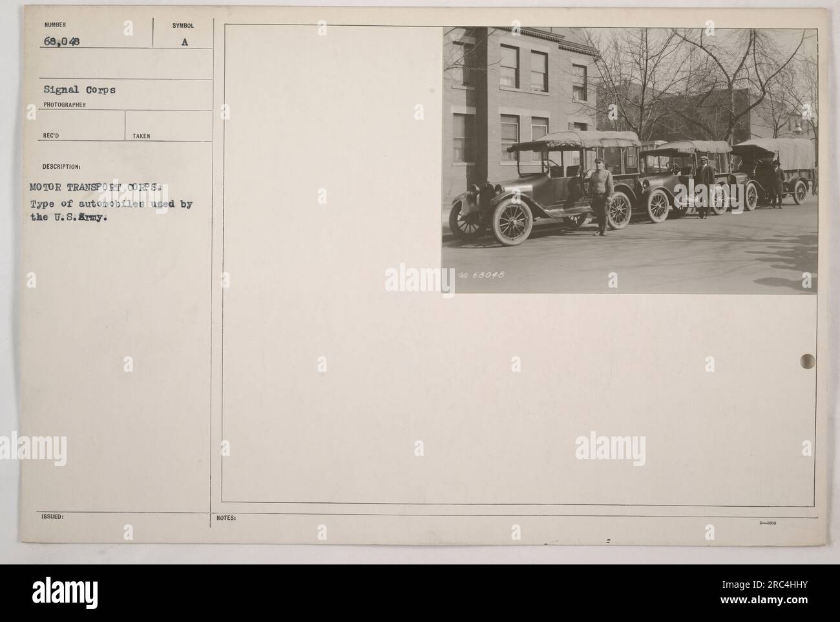Select the "Signal Corps" photographer entry
The image size is (840, 622).
pyautogui.click(x=80, y=91)
